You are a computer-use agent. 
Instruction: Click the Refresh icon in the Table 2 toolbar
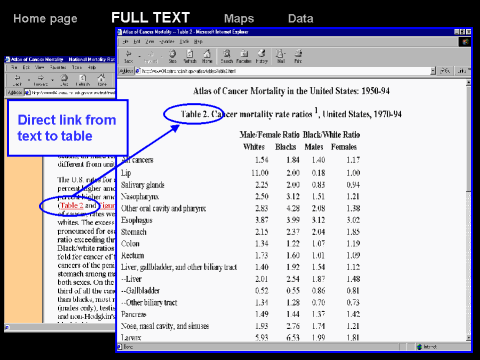[190, 56]
